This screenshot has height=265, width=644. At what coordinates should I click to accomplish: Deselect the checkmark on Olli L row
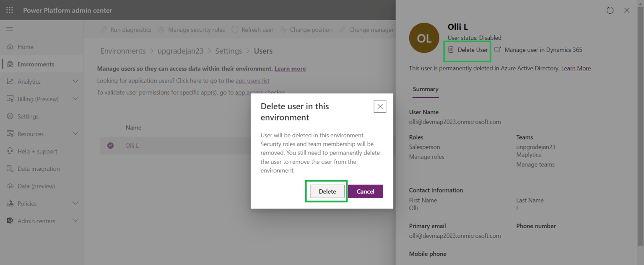pyautogui.click(x=111, y=145)
